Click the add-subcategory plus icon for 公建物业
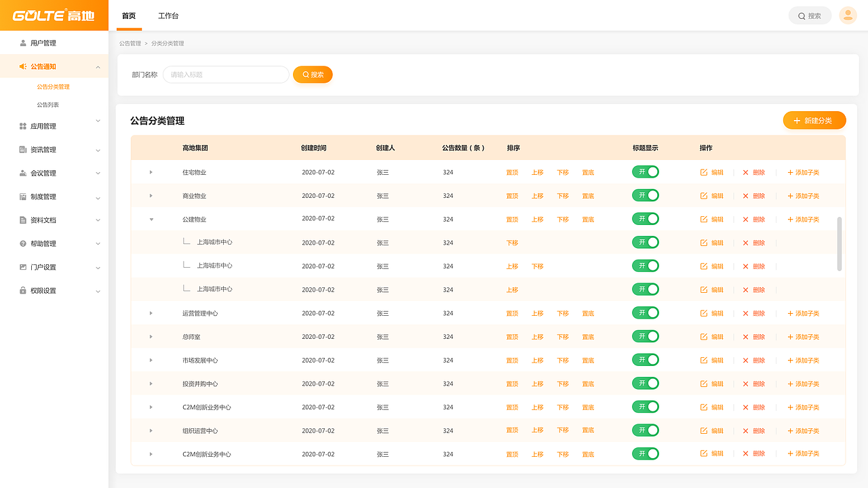 coord(790,220)
